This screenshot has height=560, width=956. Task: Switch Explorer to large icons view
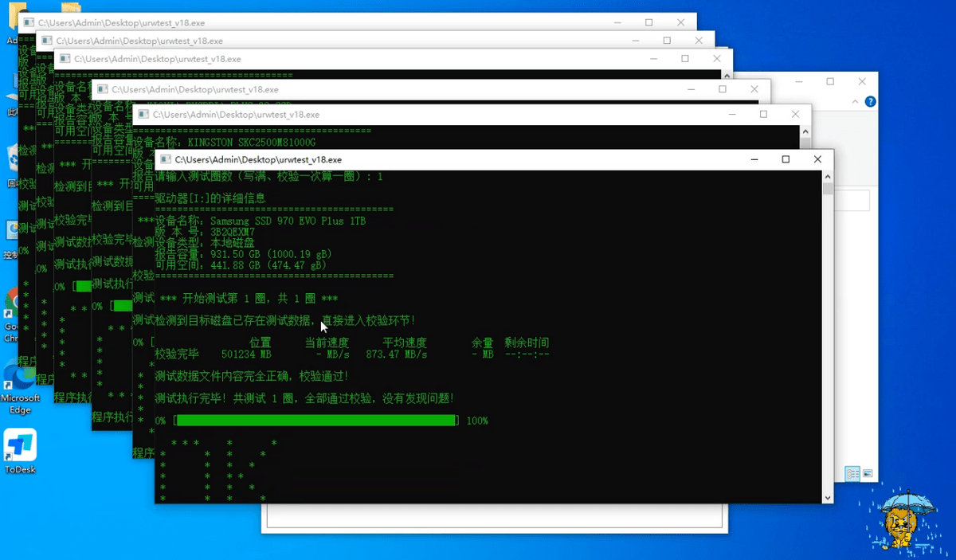tap(868, 474)
